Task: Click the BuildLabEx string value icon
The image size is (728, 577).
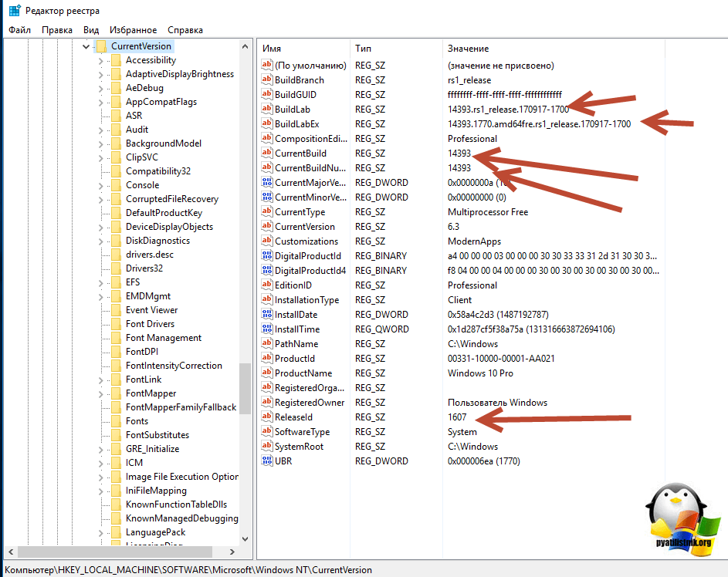Action: pyautogui.click(x=268, y=124)
